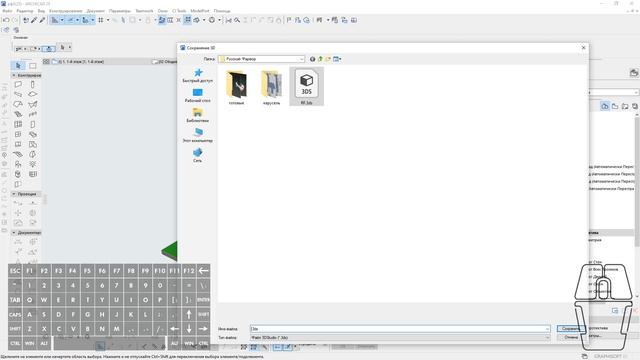Select the RF.3ds file in the file list

coord(307,87)
